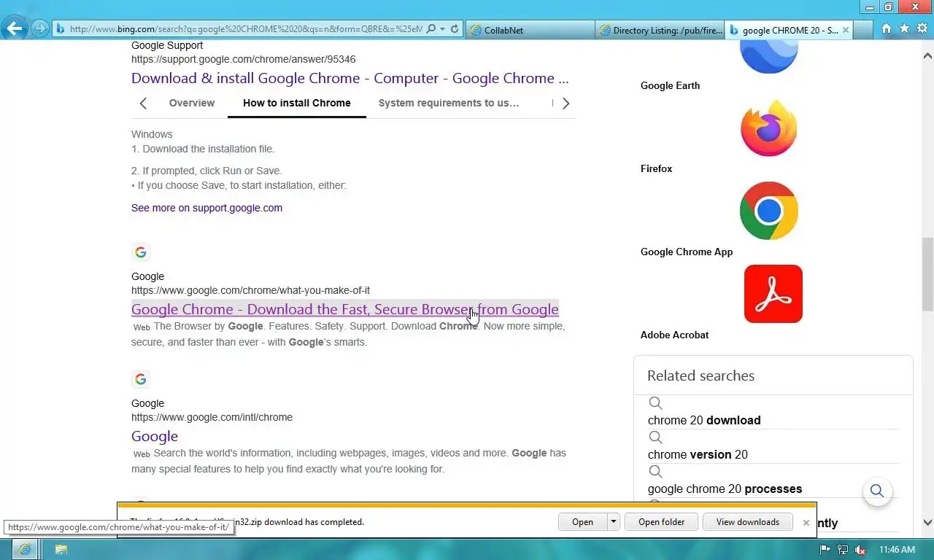Screen dimensions: 934x560
Task: Switch to the CollabNet tab
Action: coord(530,30)
